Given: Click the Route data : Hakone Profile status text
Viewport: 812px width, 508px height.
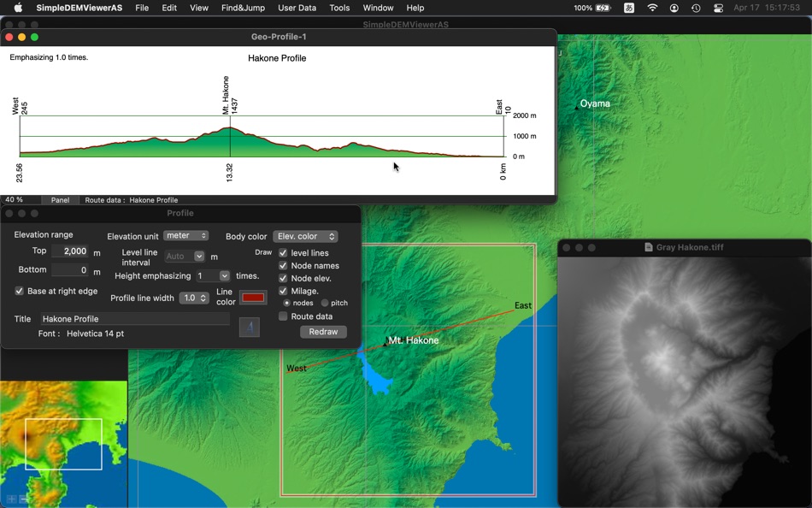Looking at the screenshot, I should [131, 199].
